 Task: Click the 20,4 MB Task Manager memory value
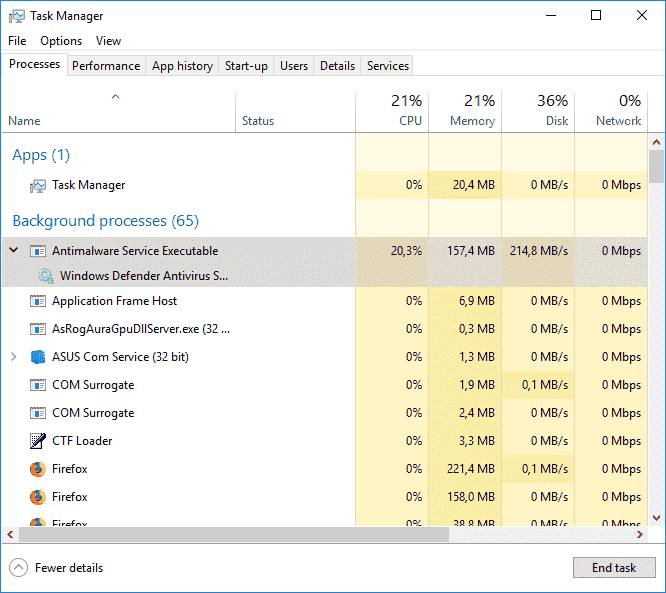point(474,185)
